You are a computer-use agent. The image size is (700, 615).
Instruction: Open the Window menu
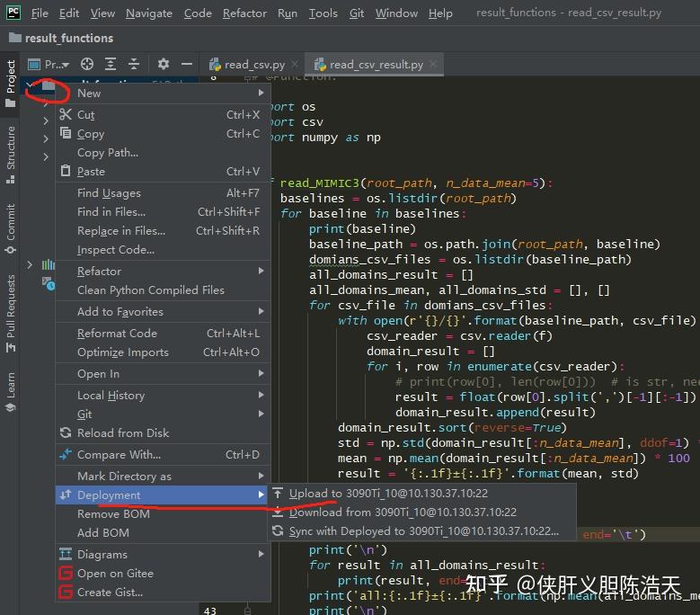coord(396,13)
